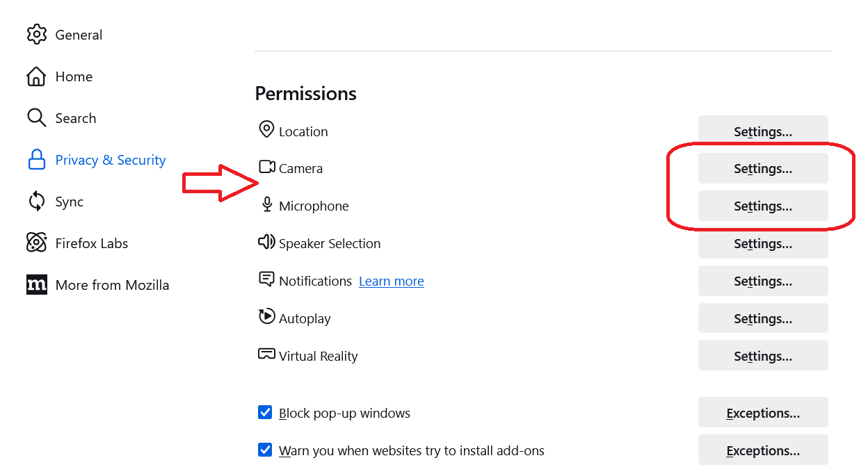Open Microphone permission Settings

click(762, 206)
